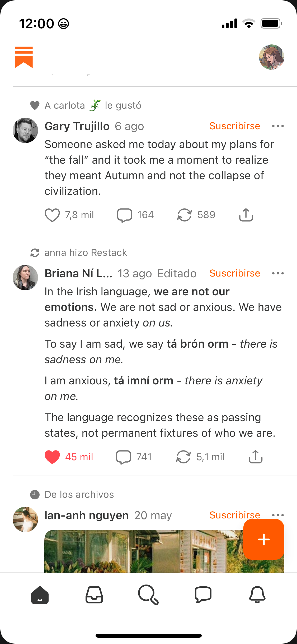The width and height of the screenshot is (297, 644).
Task: Share Gary Trujillo's note
Action: coord(246,215)
